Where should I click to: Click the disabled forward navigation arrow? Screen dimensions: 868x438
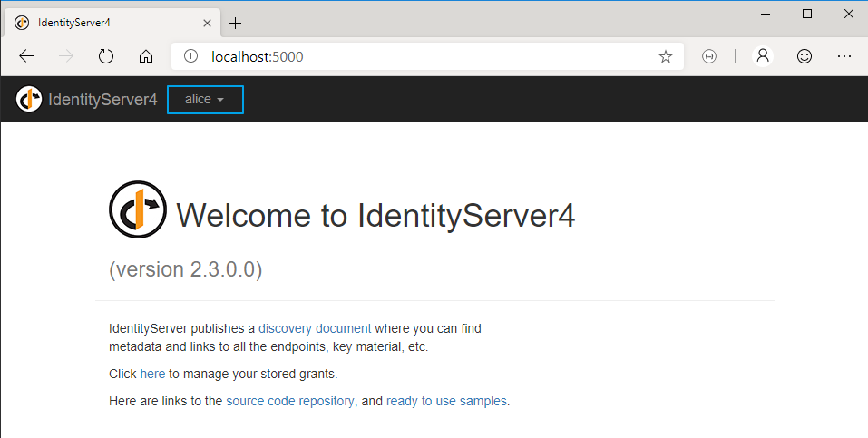point(66,56)
